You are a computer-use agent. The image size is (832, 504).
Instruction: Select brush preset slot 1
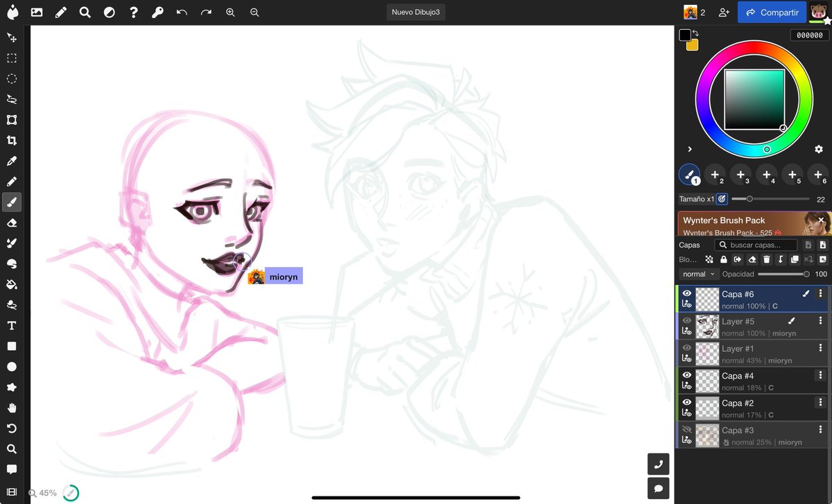[689, 175]
